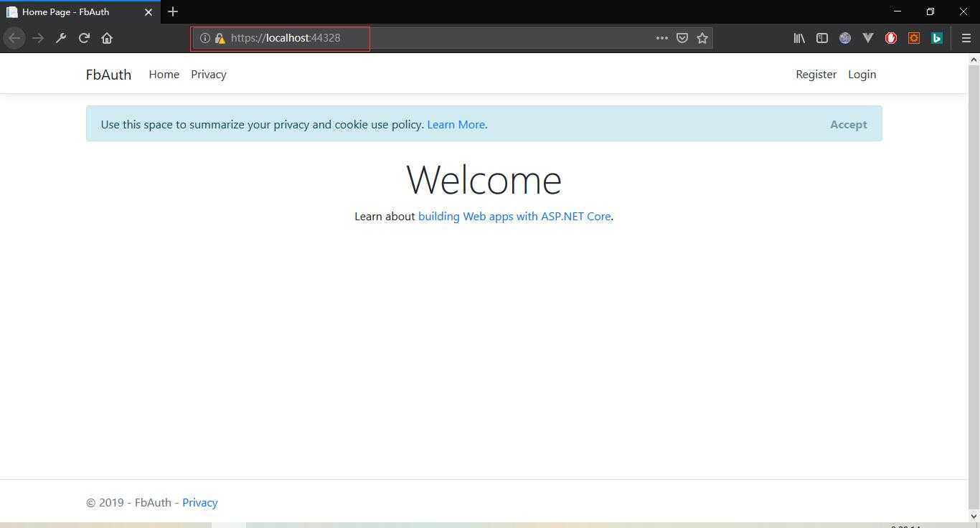This screenshot has width=980, height=528.
Task: Open the Home navigation link
Action: 164,75
